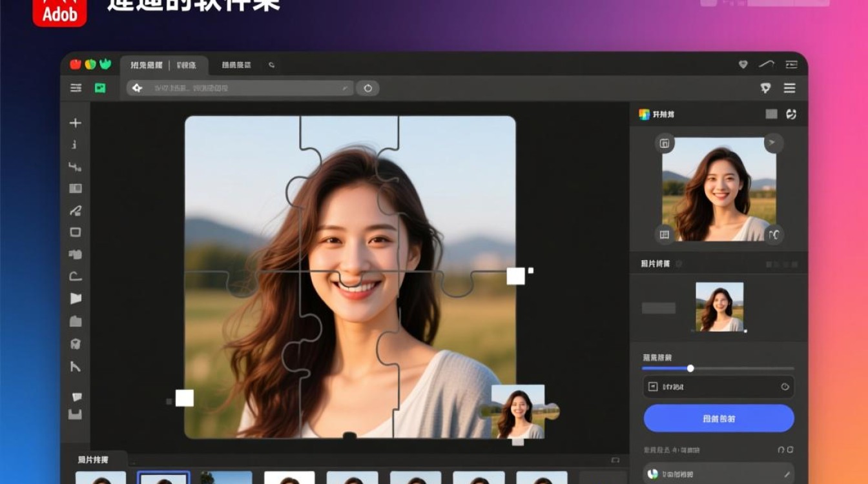Viewport: 868px width, 484px height.
Task: Select the blue-bordered filmstrip thumbnail
Action: click(x=164, y=478)
